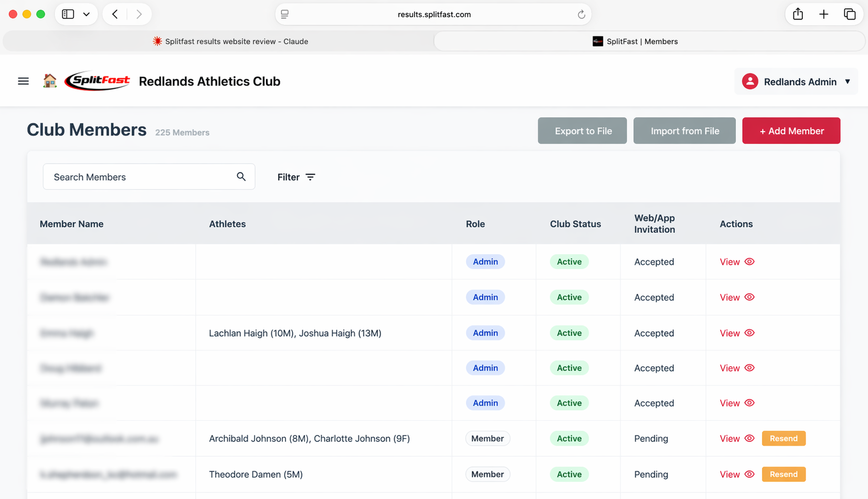Open the Redlands Admin account dropdown

(x=849, y=81)
